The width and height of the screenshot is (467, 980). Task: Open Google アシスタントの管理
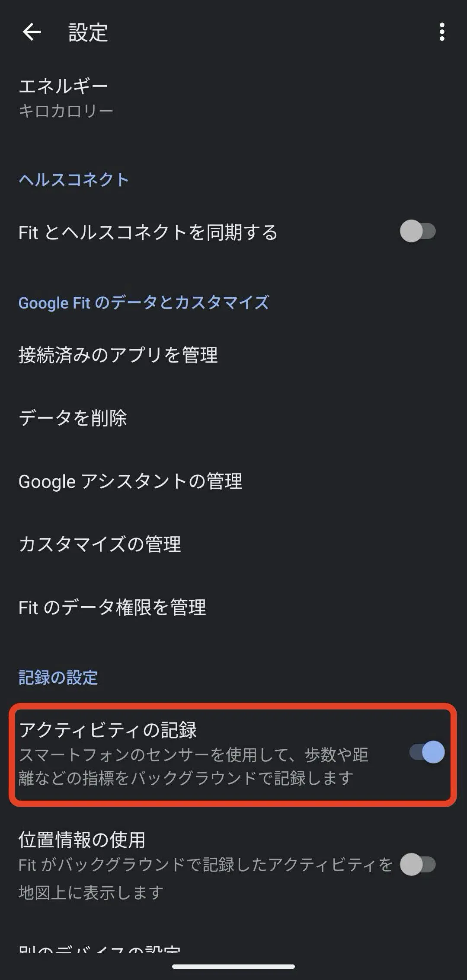pyautogui.click(x=130, y=481)
